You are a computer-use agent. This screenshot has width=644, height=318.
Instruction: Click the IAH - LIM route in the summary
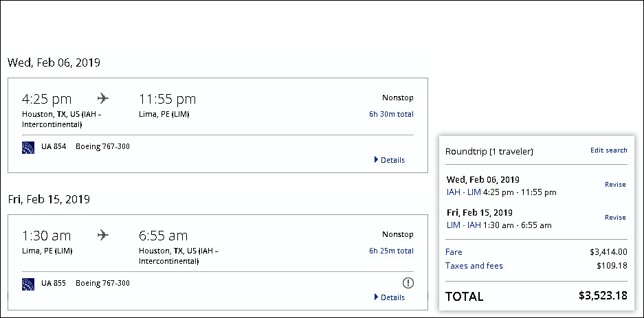pos(463,192)
